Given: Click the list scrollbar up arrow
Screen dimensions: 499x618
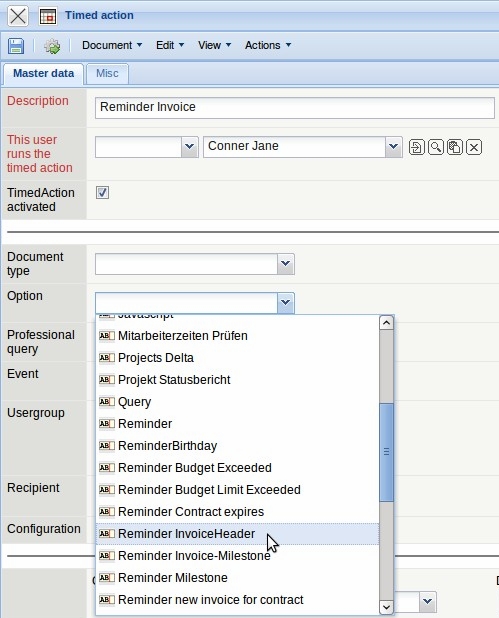Looking at the screenshot, I should 386,323.
